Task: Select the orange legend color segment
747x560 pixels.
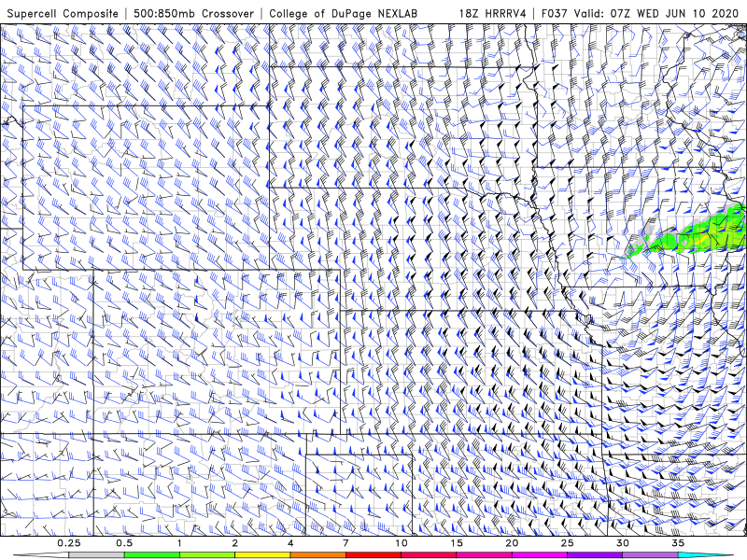Action: [317, 555]
